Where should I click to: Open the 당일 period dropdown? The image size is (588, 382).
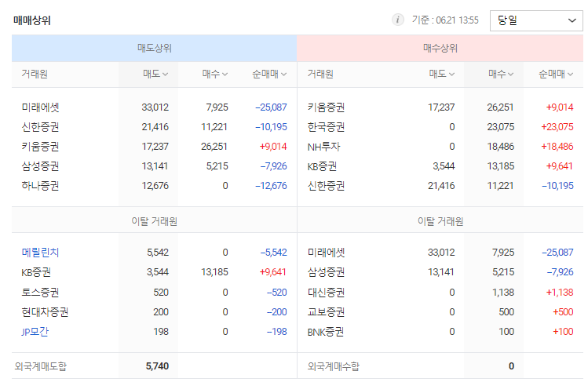[x=536, y=20]
